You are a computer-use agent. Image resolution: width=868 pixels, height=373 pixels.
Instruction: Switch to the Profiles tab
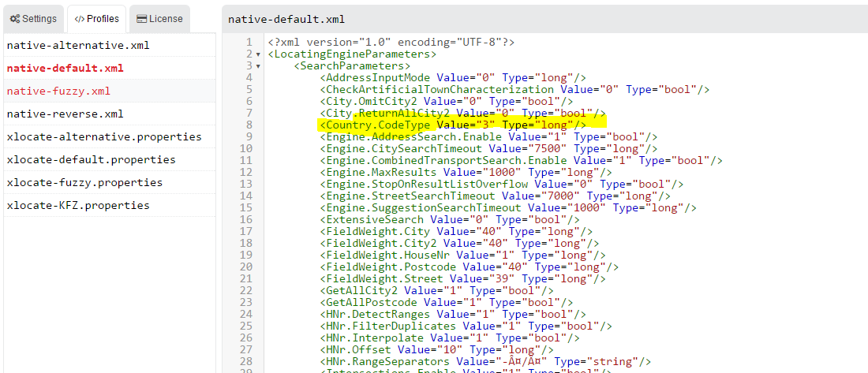click(96, 18)
